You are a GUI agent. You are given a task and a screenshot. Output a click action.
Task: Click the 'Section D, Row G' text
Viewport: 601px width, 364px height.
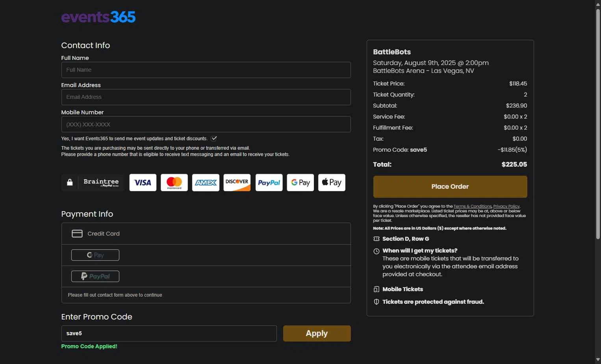[406, 239]
